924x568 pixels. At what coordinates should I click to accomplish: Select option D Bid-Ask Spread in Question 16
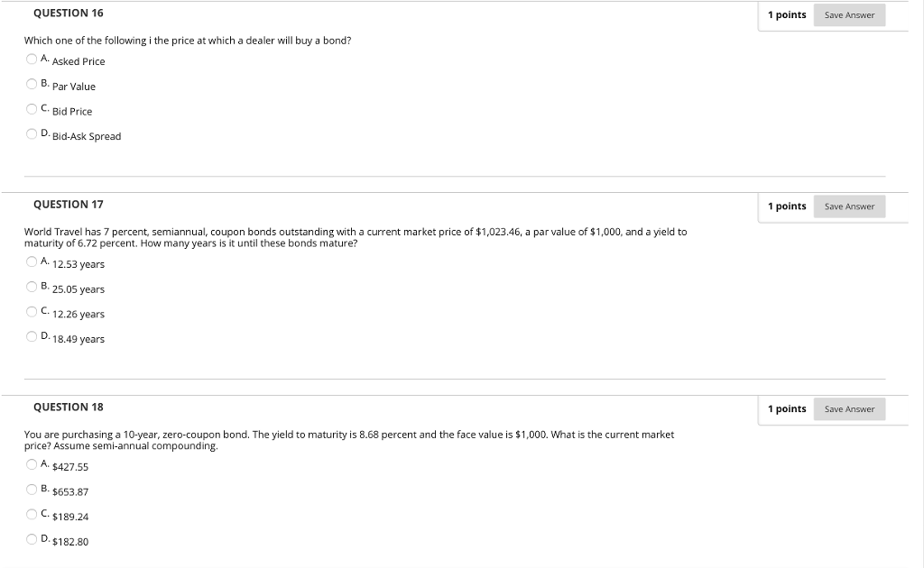coord(31,133)
